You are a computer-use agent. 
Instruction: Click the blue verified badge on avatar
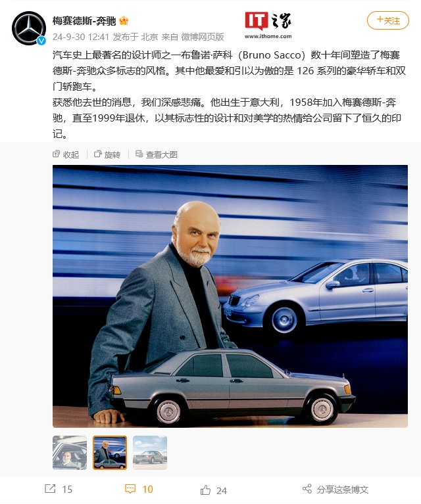41,41
